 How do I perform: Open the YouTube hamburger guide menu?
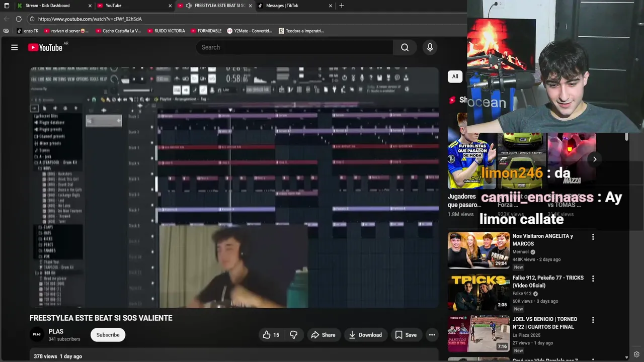click(x=15, y=47)
